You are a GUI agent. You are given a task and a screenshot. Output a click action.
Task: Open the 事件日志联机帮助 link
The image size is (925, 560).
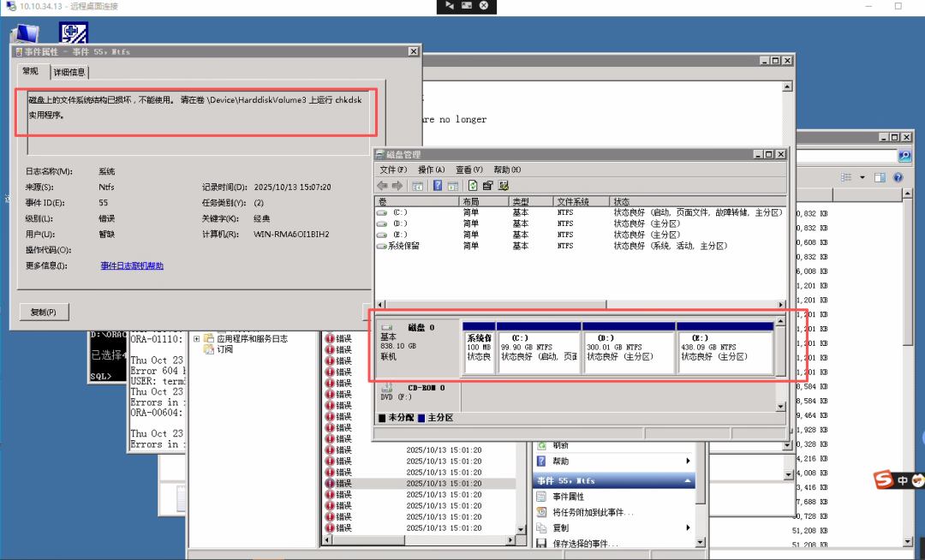[x=132, y=265]
